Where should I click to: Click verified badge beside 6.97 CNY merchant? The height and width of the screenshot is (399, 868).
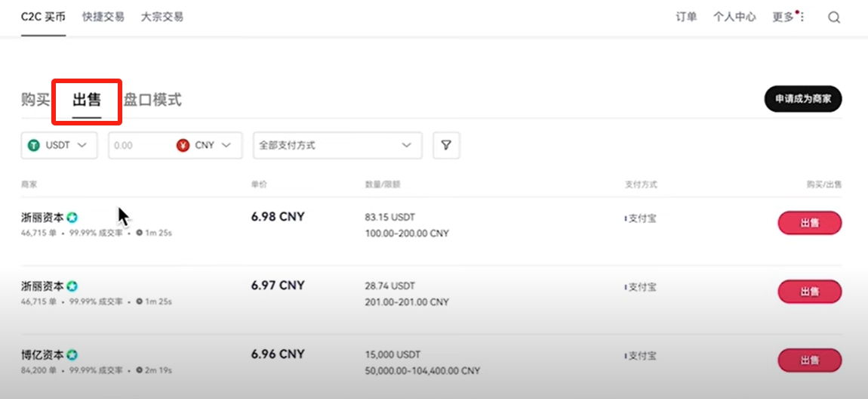click(72, 286)
